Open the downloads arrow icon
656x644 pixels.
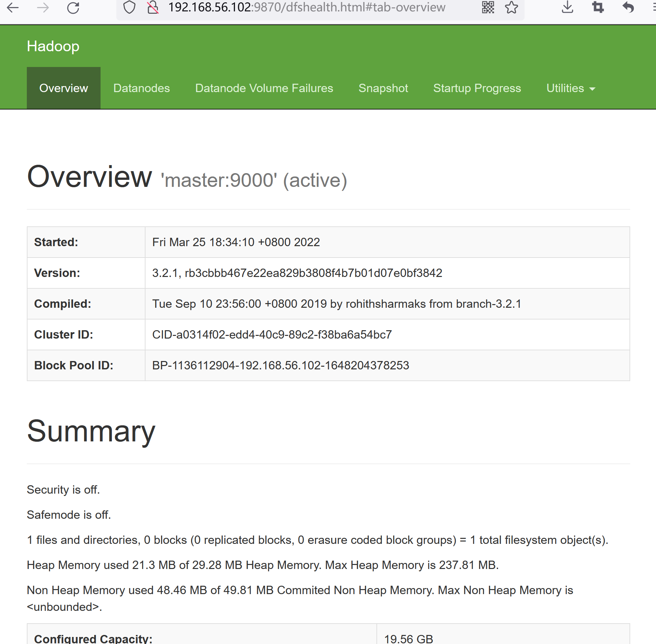pos(567,7)
